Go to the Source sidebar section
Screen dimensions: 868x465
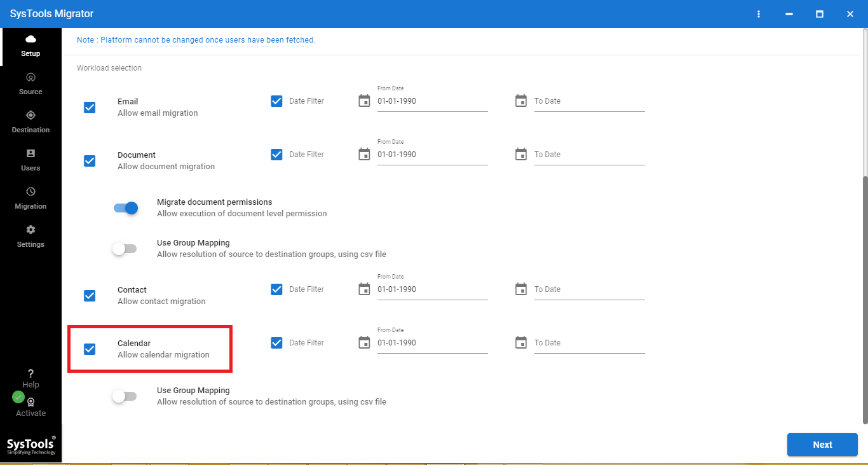[x=31, y=84]
